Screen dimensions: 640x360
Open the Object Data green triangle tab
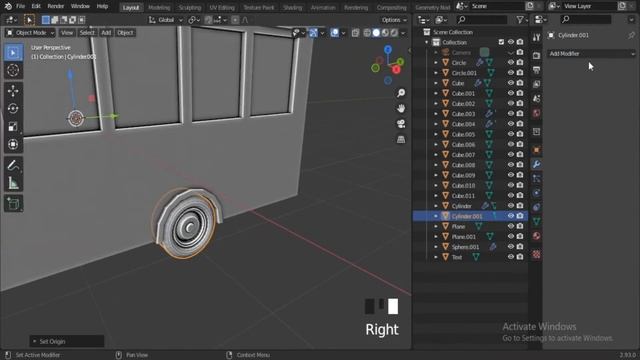(x=536, y=222)
